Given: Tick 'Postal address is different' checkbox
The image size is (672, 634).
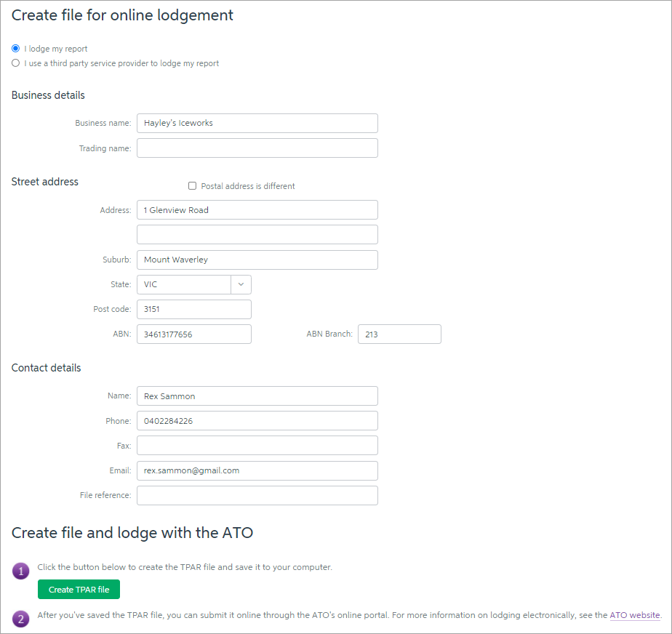Looking at the screenshot, I should (193, 186).
